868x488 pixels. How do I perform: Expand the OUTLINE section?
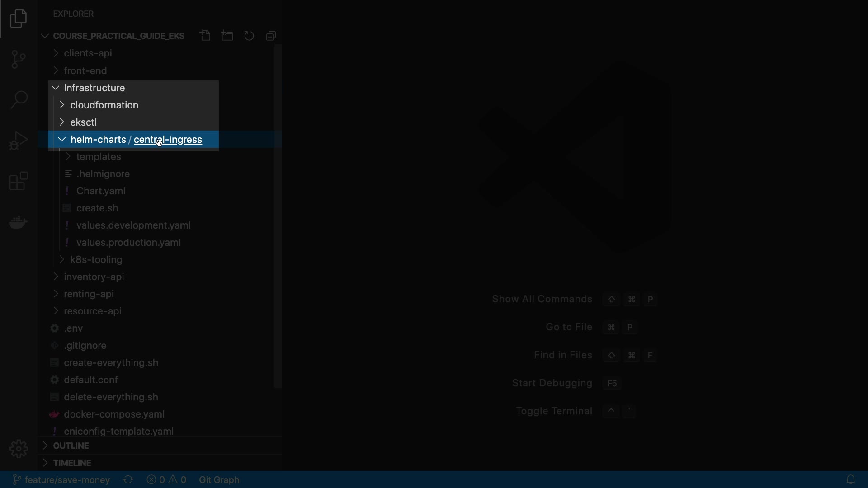pos(71,446)
